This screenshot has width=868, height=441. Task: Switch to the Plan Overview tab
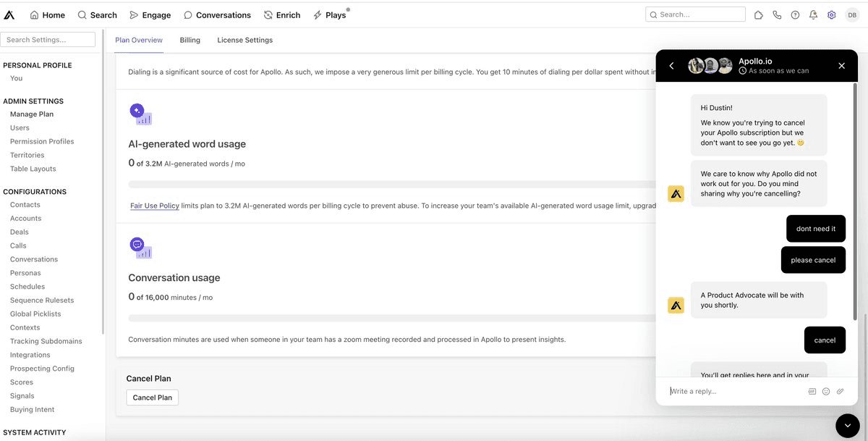coord(139,40)
